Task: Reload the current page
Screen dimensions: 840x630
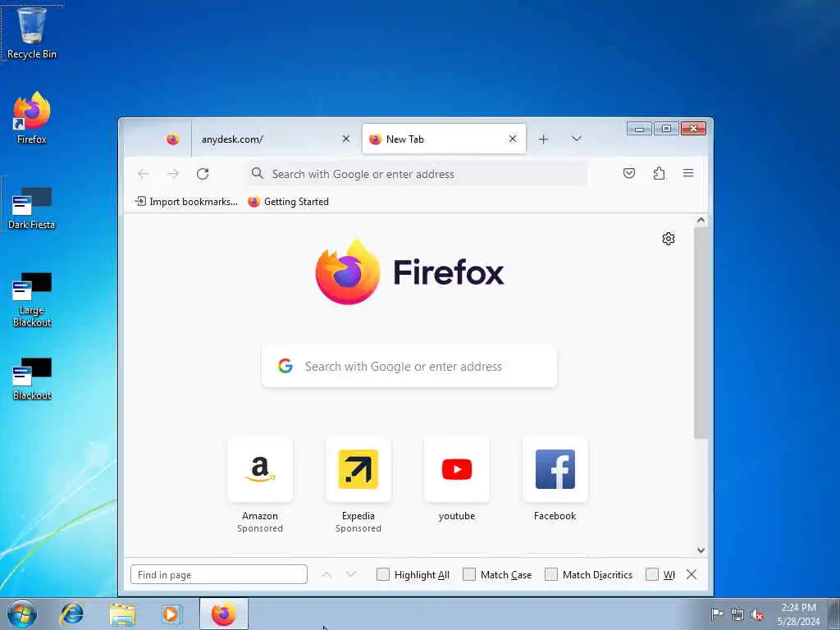Action: point(203,174)
